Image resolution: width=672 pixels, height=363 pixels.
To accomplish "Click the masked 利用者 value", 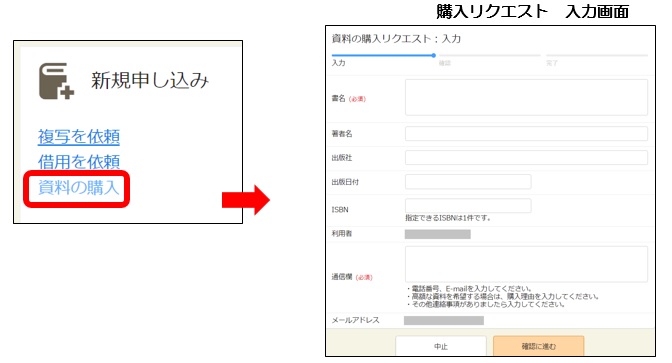I will click(438, 234).
